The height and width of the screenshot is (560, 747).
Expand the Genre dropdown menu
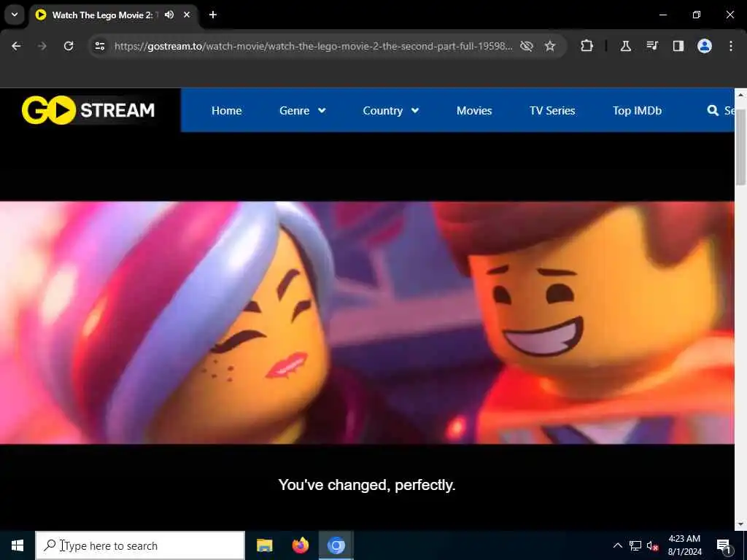[x=303, y=111]
